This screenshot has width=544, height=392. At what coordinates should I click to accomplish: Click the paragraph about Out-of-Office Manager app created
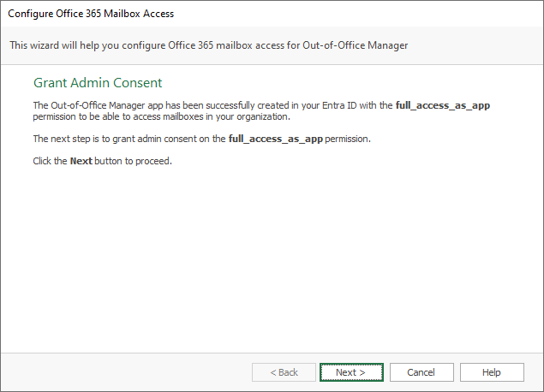point(261,111)
